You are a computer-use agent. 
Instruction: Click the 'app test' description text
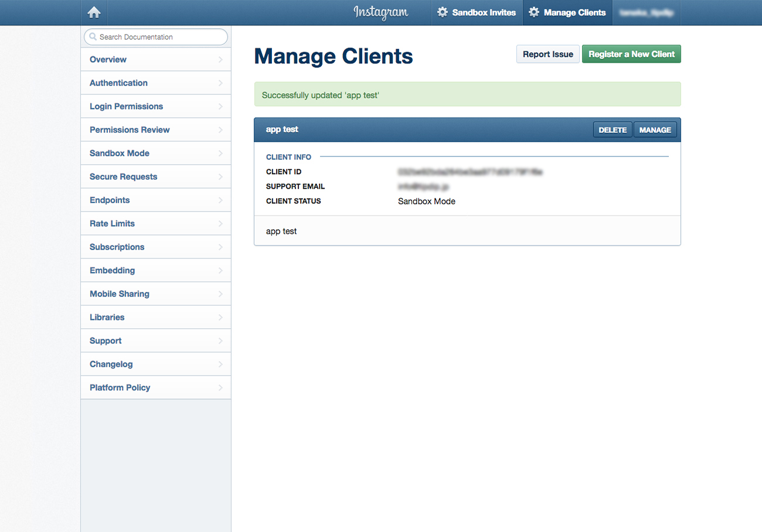[281, 231]
